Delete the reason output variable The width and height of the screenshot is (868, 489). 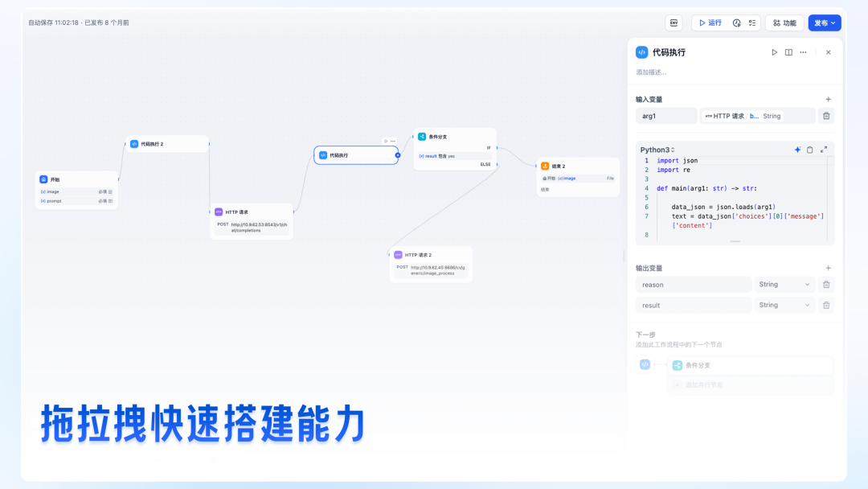(x=825, y=284)
